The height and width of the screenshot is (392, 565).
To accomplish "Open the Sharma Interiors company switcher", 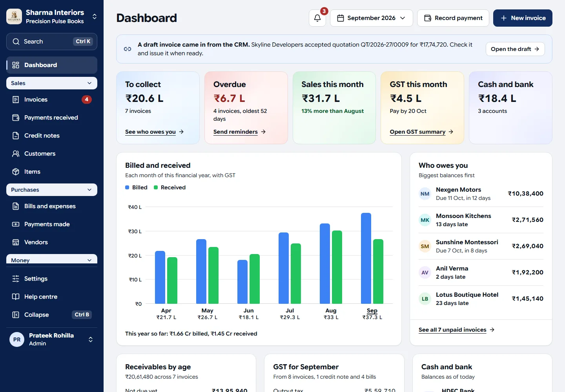I will pyautogui.click(x=52, y=16).
